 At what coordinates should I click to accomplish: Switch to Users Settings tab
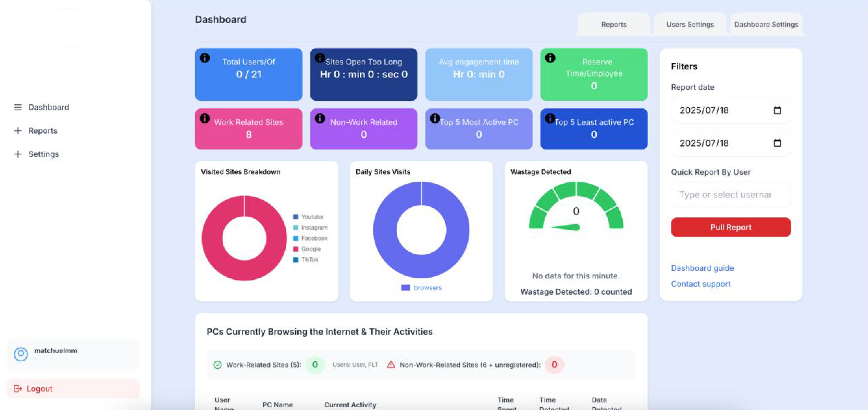[x=690, y=25]
